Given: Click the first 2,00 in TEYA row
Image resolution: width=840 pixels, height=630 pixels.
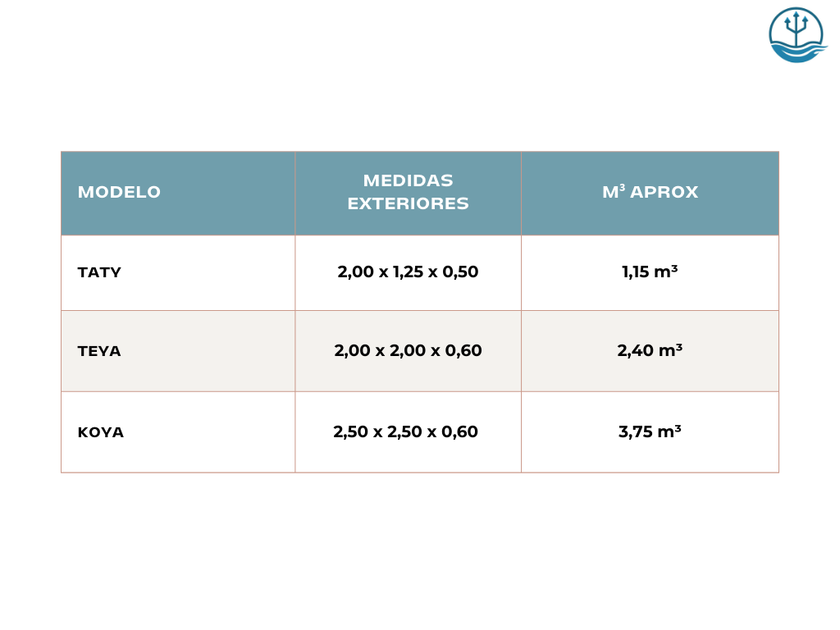Looking at the screenshot, I should click(x=352, y=351).
